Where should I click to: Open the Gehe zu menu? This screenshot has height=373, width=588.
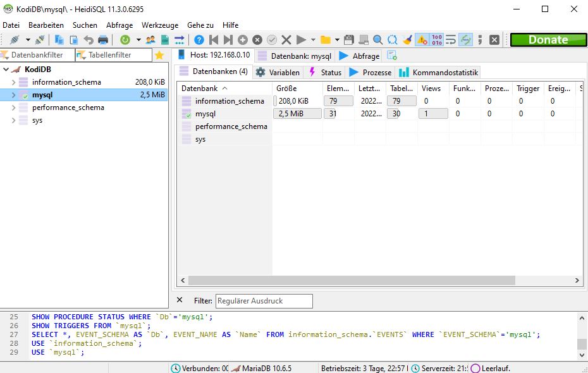[200, 25]
